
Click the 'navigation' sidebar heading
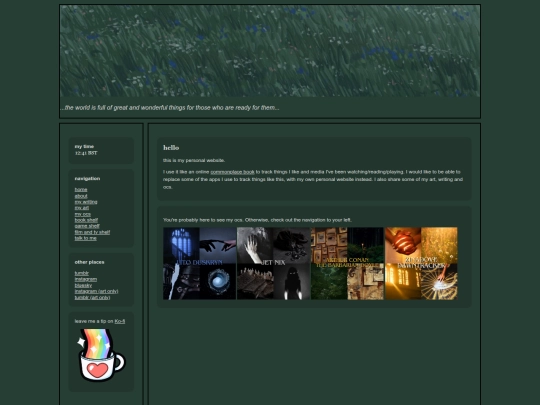point(87,178)
